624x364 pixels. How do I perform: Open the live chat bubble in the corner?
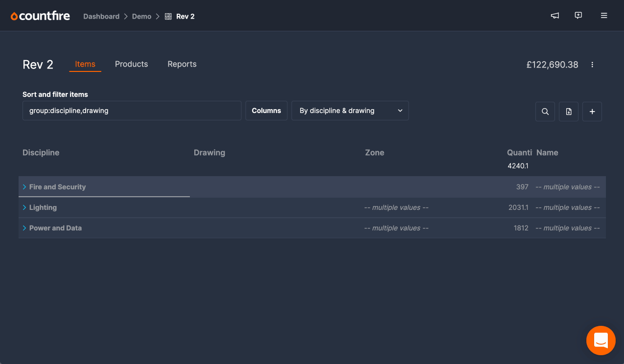[601, 340]
